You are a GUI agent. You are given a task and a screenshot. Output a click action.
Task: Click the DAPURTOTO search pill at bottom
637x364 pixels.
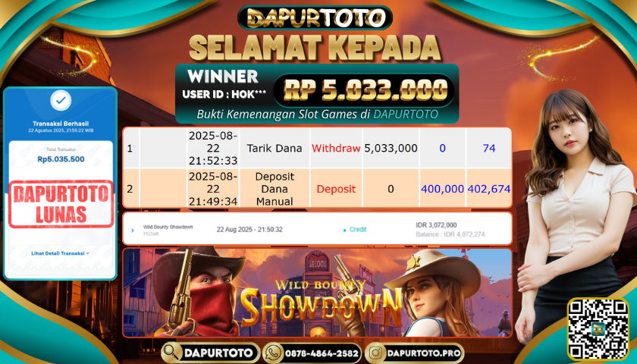210,353
